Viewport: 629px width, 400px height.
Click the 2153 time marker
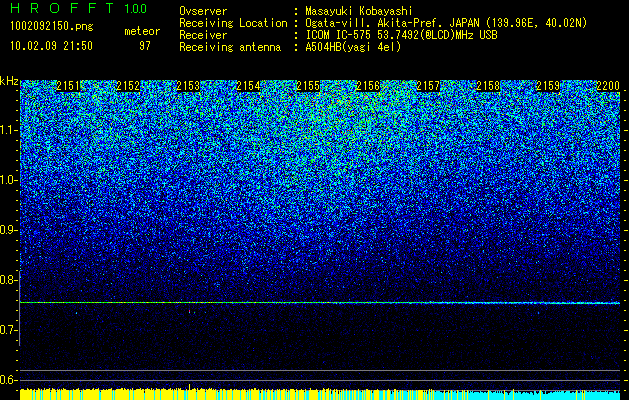tap(188, 86)
